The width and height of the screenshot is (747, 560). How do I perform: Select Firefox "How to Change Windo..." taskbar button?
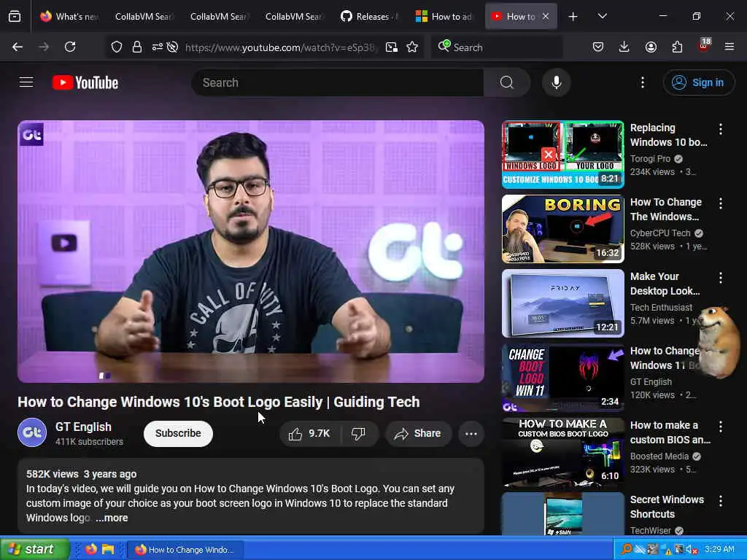point(186,550)
